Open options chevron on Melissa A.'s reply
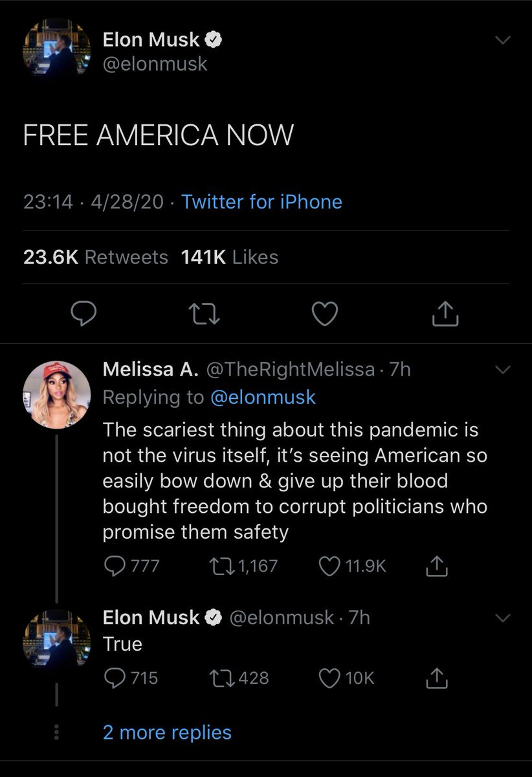This screenshot has height=777, width=532. click(502, 370)
